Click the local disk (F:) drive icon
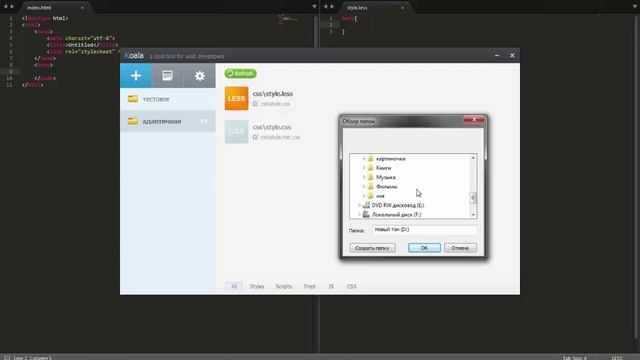Viewport: 640px width, 360px height. [x=366, y=214]
